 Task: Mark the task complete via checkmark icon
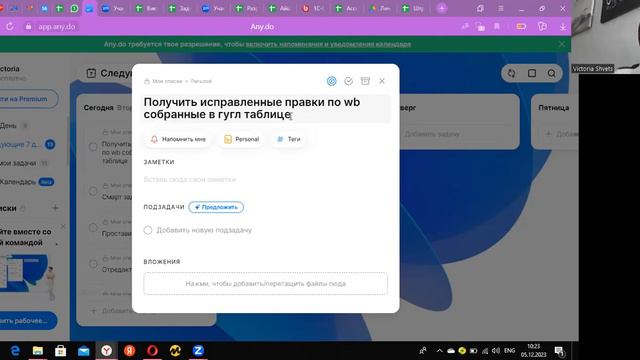point(348,81)
